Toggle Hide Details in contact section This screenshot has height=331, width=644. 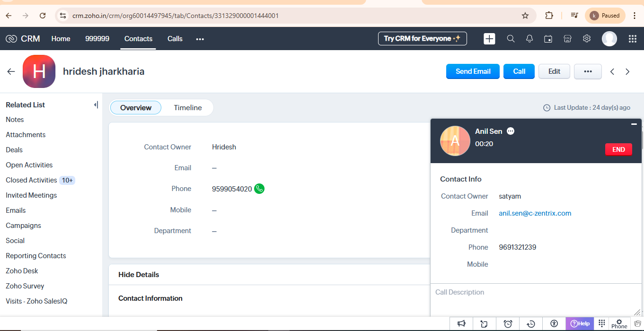137,274
